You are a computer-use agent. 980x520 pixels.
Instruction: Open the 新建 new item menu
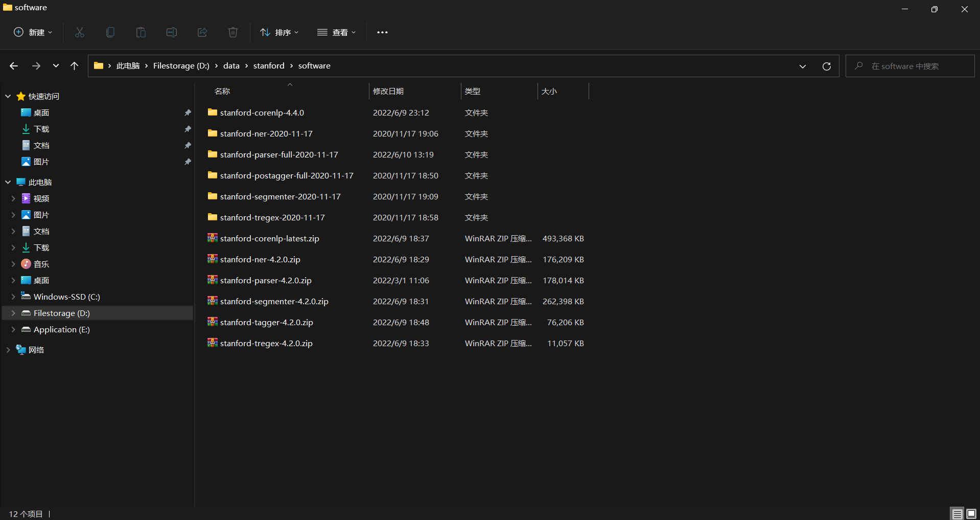point(33,32)
